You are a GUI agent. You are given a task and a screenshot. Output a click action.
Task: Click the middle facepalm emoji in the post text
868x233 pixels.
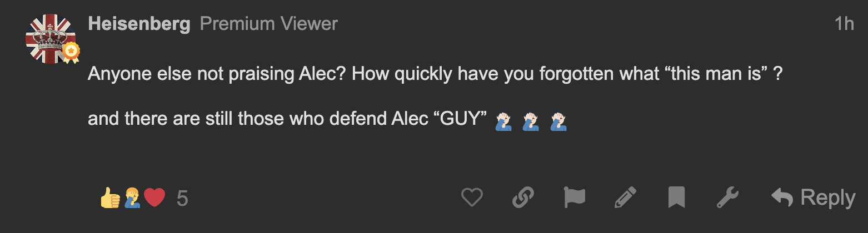[531, 120]
